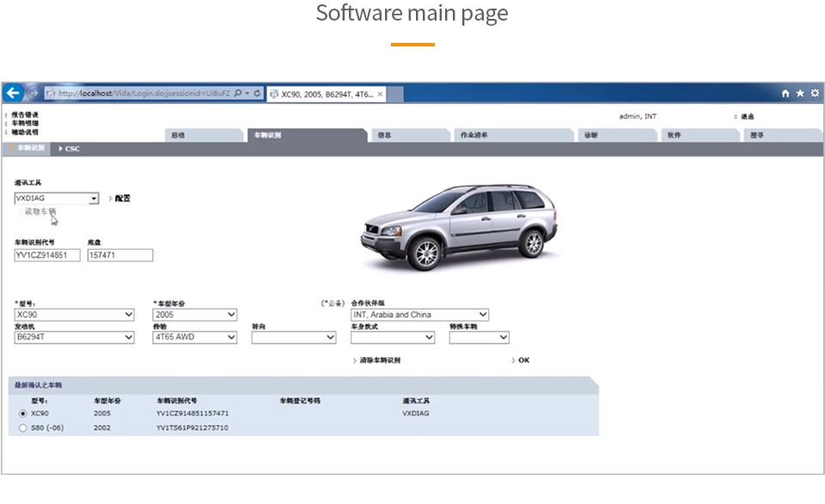
Task: Expand the XC90 model dropdown
Action: click(129, 315)
